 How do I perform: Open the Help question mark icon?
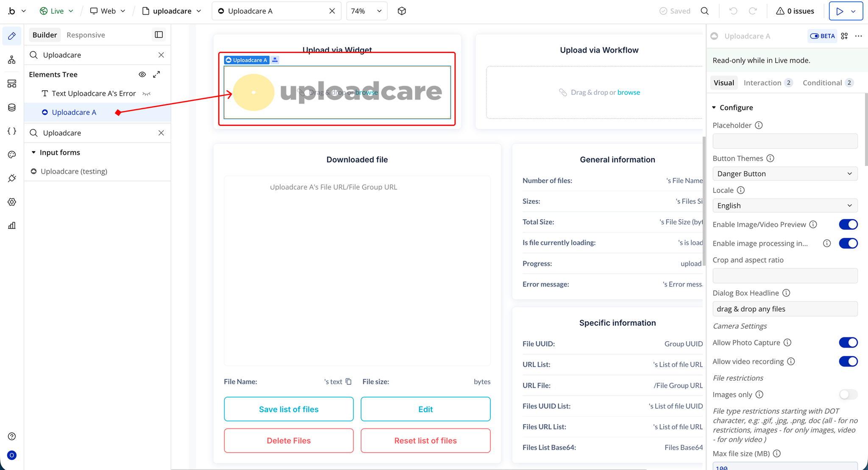pyautogui.click(x=12, y=437)
